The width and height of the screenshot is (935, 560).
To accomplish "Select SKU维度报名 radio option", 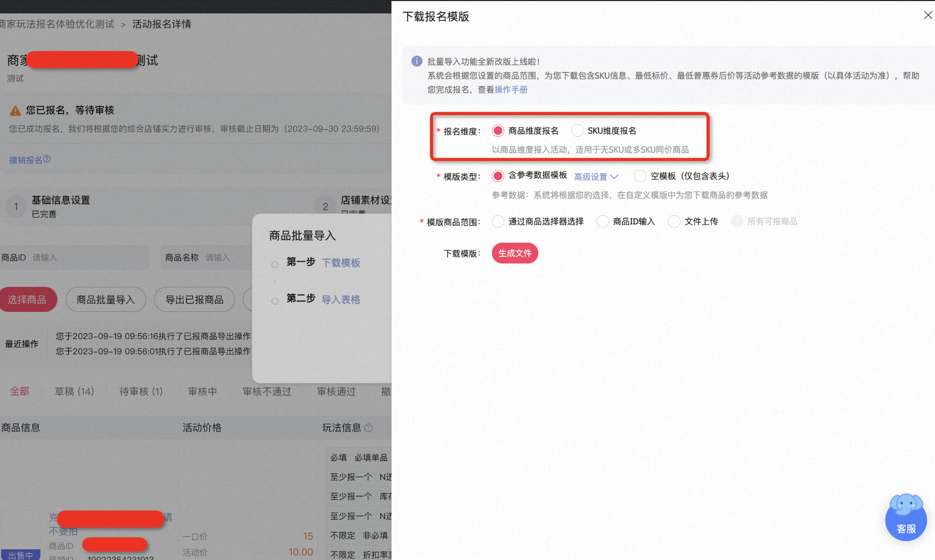I will pyautogui.click(x=577, y=130).
